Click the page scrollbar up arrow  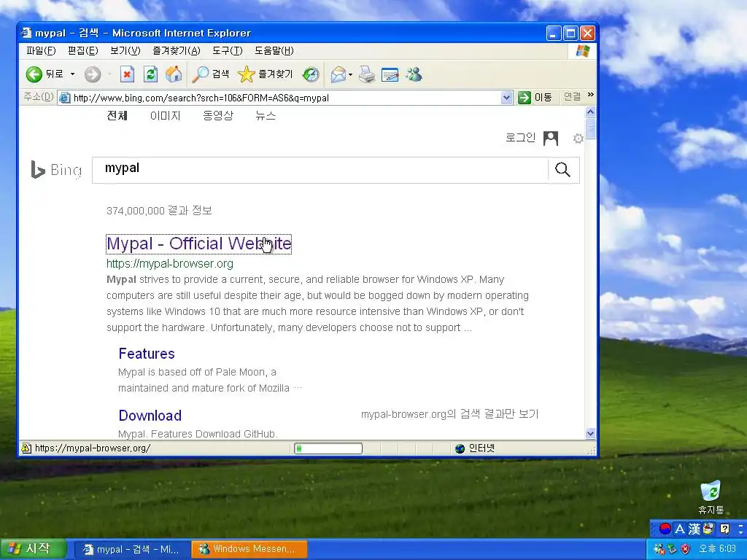pos(590,112)
